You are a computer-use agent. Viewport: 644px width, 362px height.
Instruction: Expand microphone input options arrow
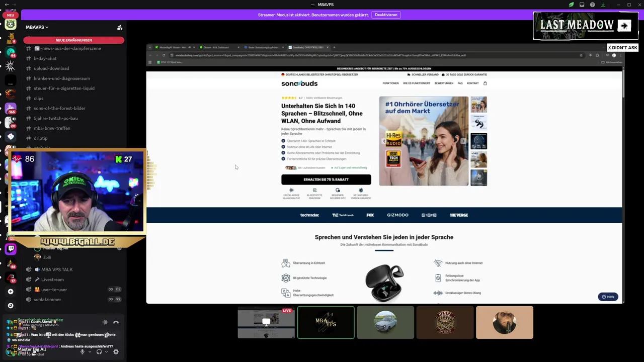[90, 352]
